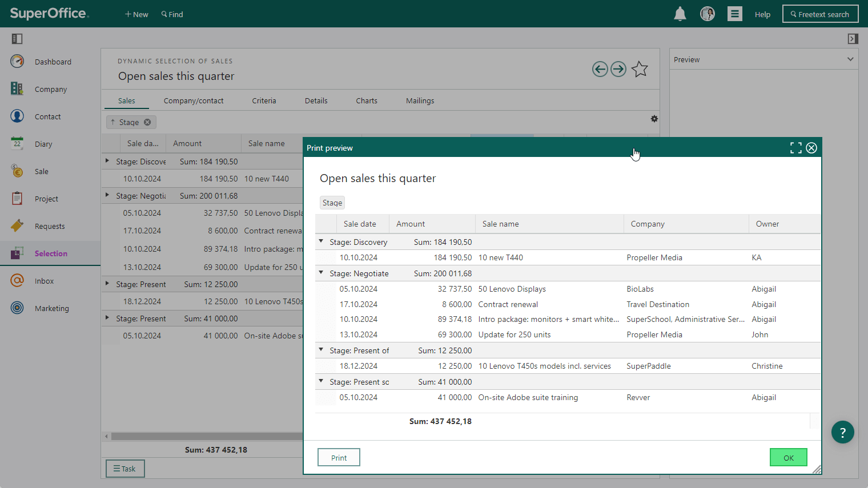Close the Print preview dialog

point(811,148)
